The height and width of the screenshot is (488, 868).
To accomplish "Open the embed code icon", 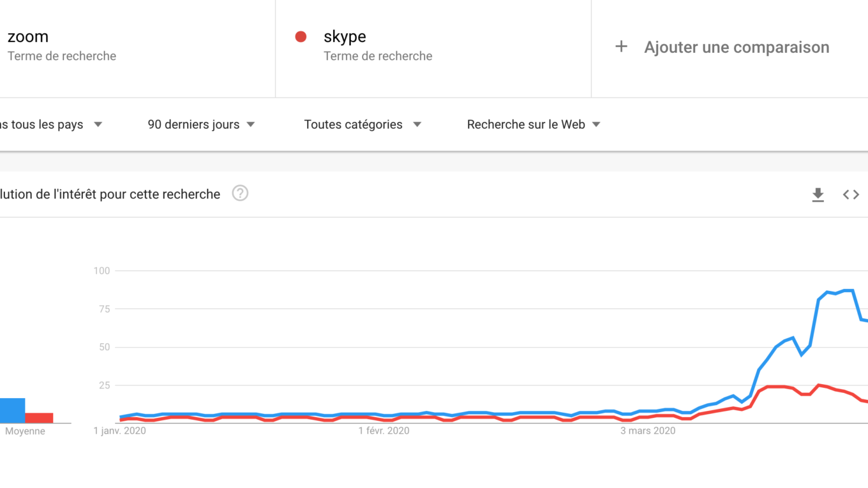I will pyautogui.click(x=851, y=195).
